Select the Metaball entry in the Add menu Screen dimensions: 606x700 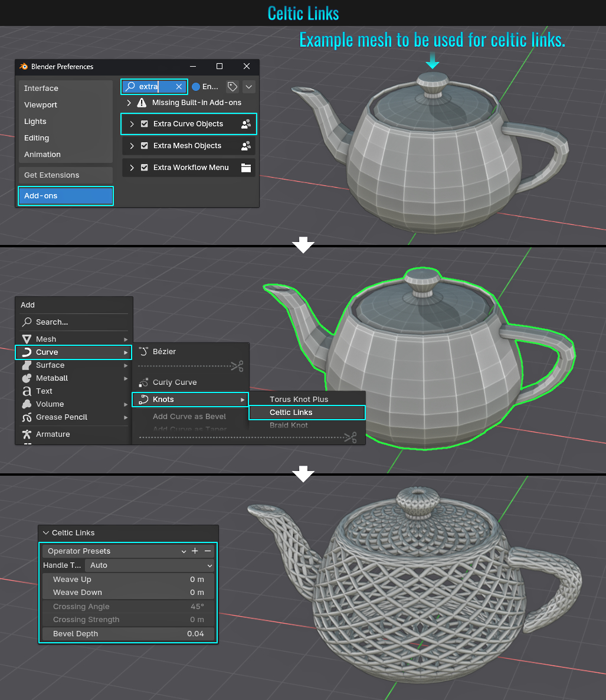click(74, 378)
